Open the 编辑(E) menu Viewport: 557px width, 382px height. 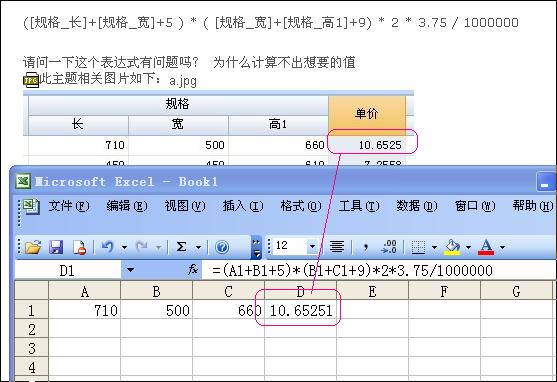click(127, 206)
